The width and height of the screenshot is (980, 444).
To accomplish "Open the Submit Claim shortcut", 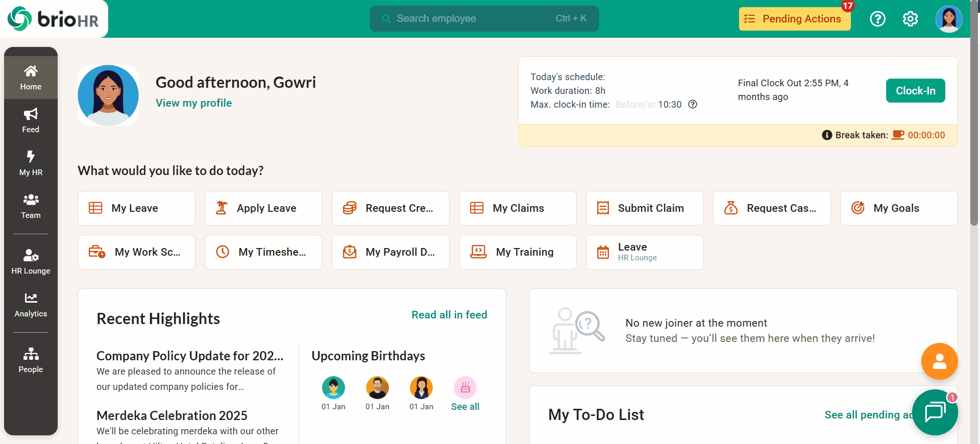I will (x=645, y=208).
